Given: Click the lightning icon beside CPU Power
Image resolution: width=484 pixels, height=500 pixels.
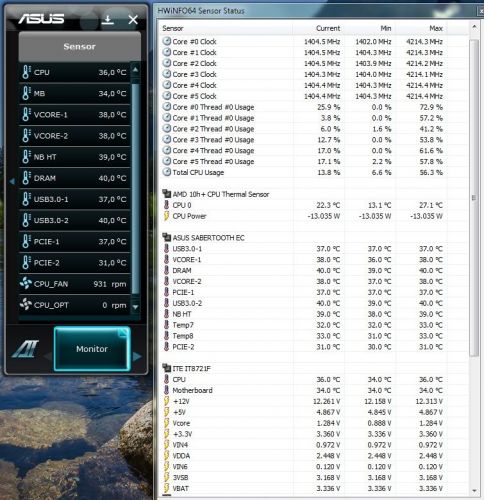Looking at the screenshot, I should click(x=166, y=216).
